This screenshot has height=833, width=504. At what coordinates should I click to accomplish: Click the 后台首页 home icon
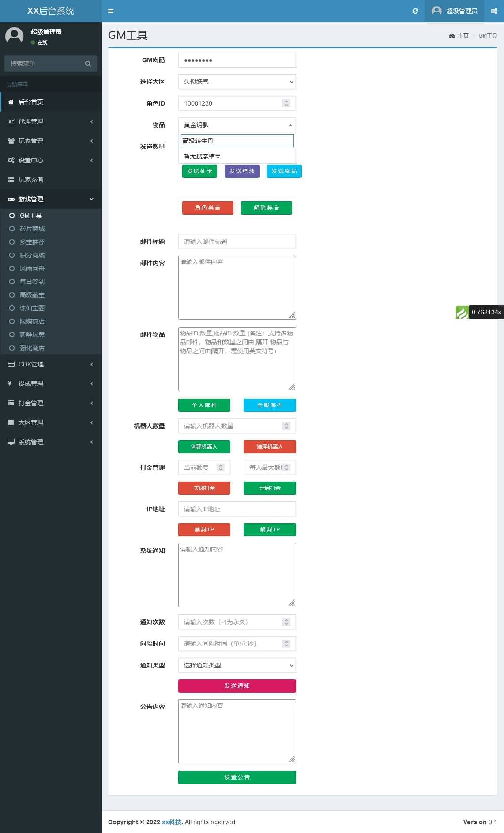[x=11, y=102]
